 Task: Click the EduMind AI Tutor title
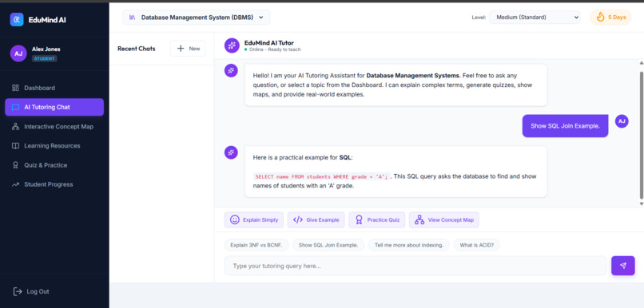[x=269, y=42]
